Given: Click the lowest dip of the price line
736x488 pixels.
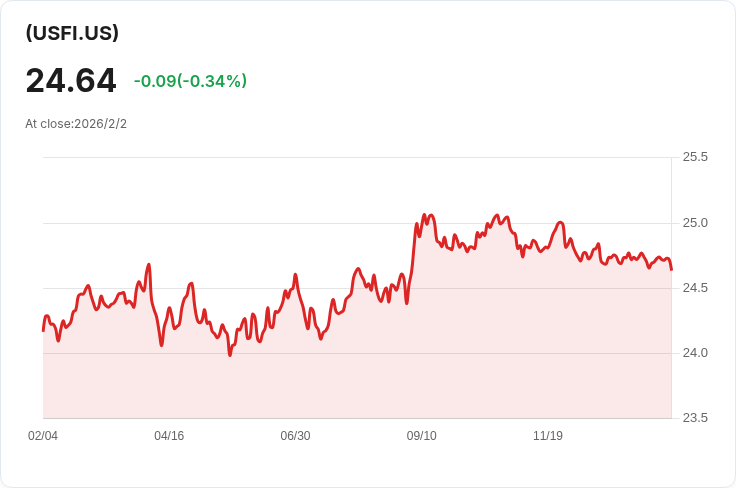Looking at the screenshot, I should click(x=230, y=354).
